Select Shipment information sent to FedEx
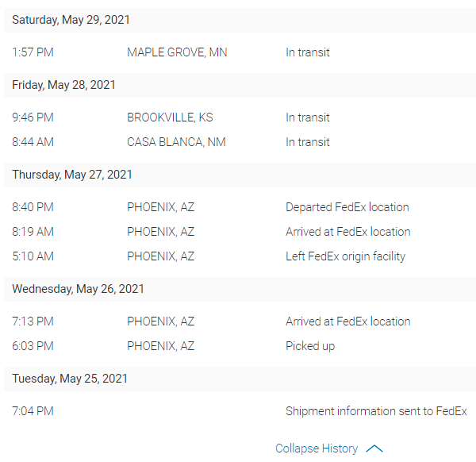The height and width of the screenshot is (462, 476). coord(376,411)
